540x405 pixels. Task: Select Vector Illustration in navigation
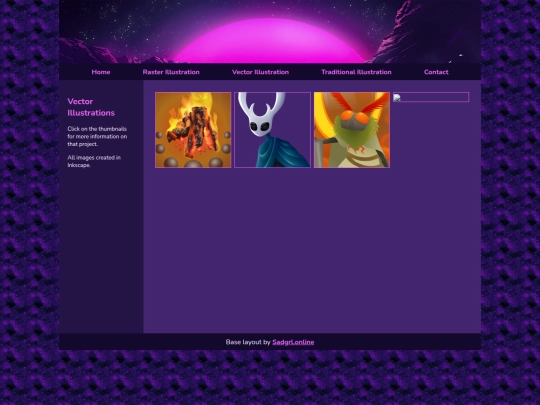click(x=260, y=72)
